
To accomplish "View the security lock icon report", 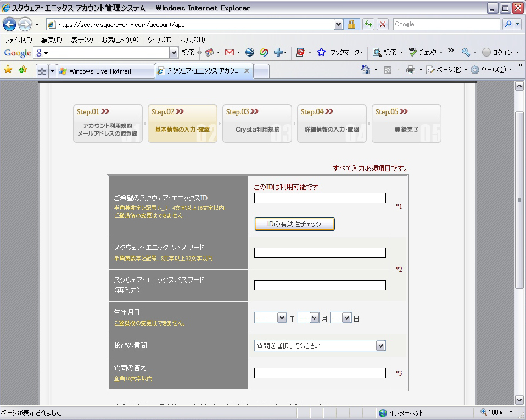I will coord(351,25).
